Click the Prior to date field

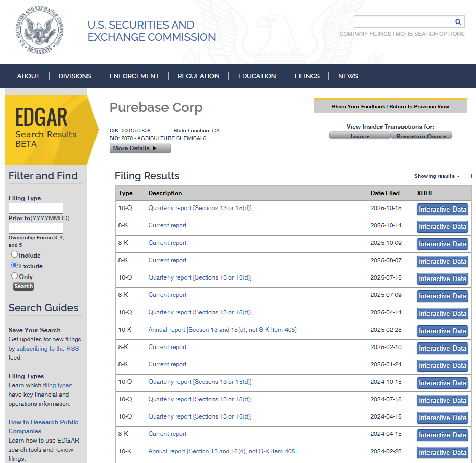click(36, 228)
